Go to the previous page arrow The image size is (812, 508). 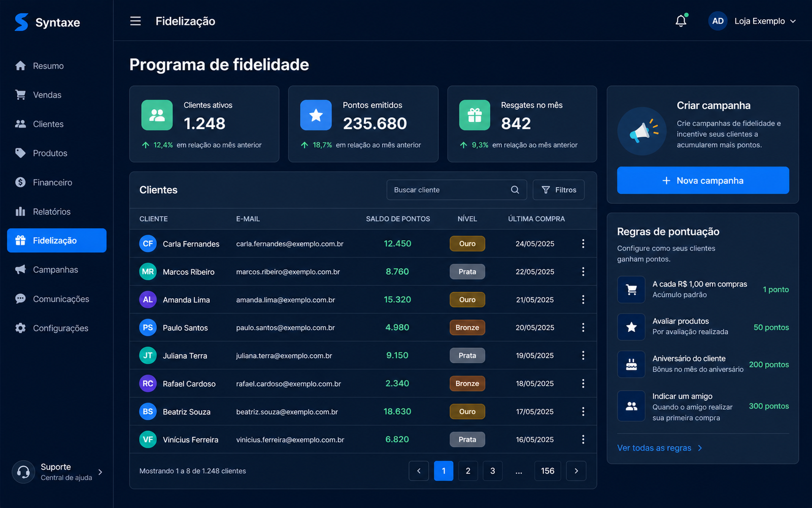click(x=419, y=471)
